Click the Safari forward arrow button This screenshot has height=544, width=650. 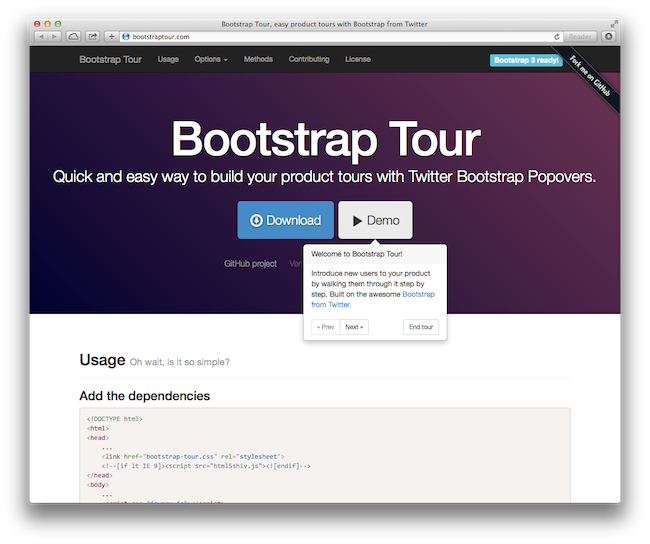click(54, 36)
